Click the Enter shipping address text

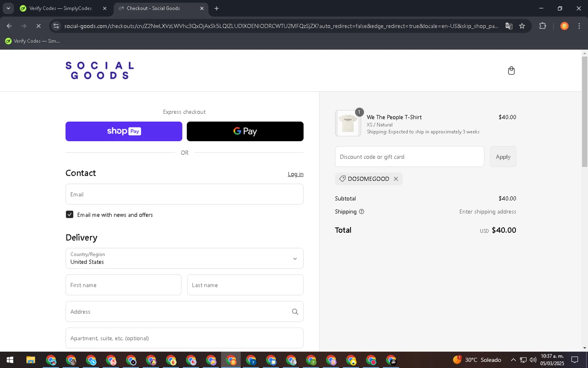(x=488, y=211)
